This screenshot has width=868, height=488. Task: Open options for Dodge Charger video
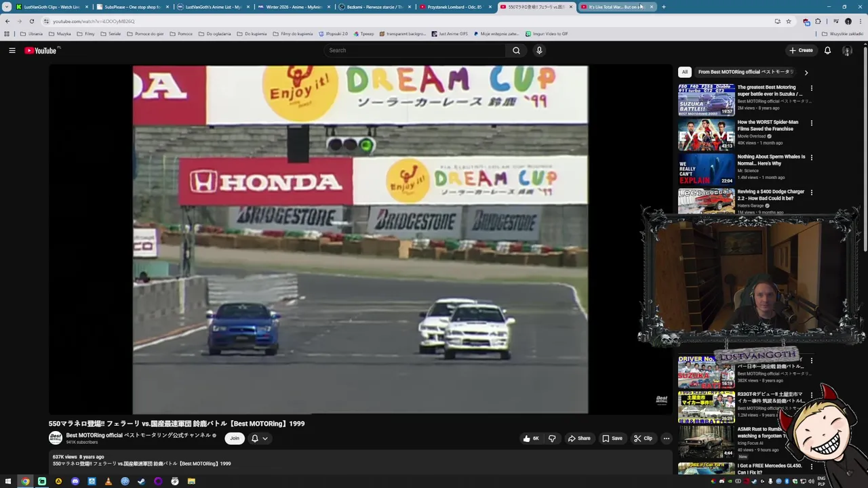point(811,192)
